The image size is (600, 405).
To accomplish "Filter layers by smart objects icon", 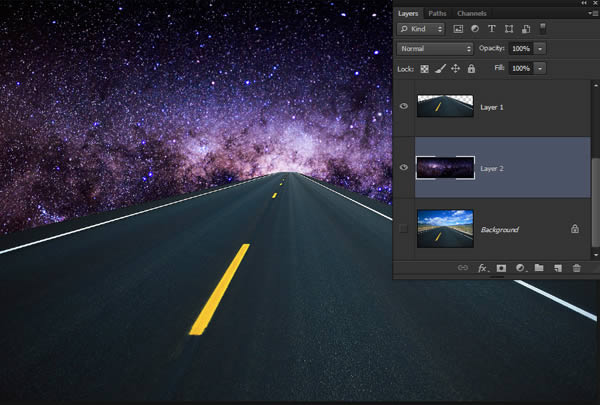I will (526, 29).
